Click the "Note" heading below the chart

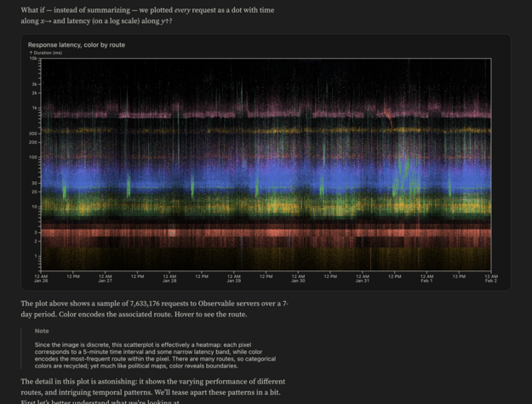click(42, 331)
